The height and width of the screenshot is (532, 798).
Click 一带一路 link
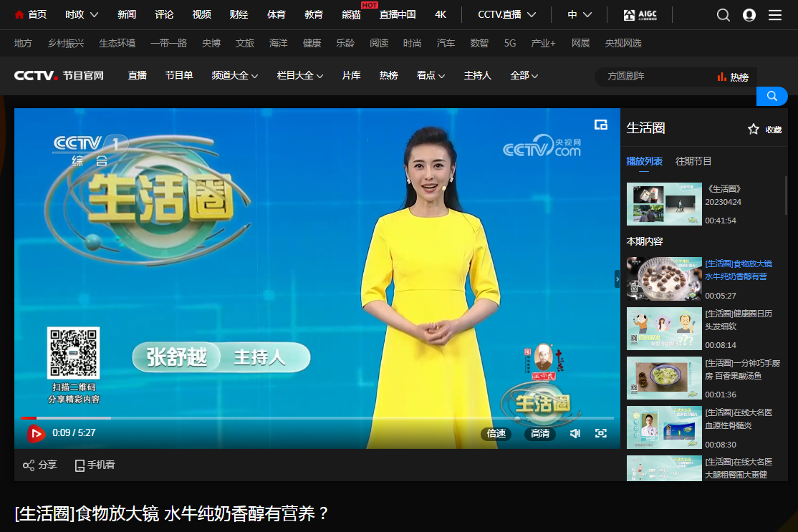(169, 43)
